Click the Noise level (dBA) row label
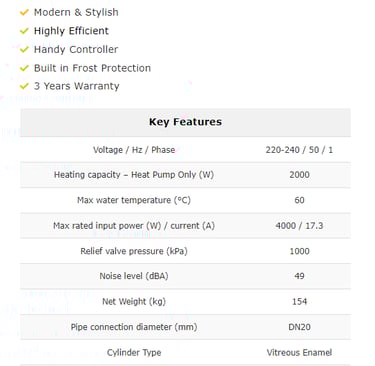 tap(134, 276)
